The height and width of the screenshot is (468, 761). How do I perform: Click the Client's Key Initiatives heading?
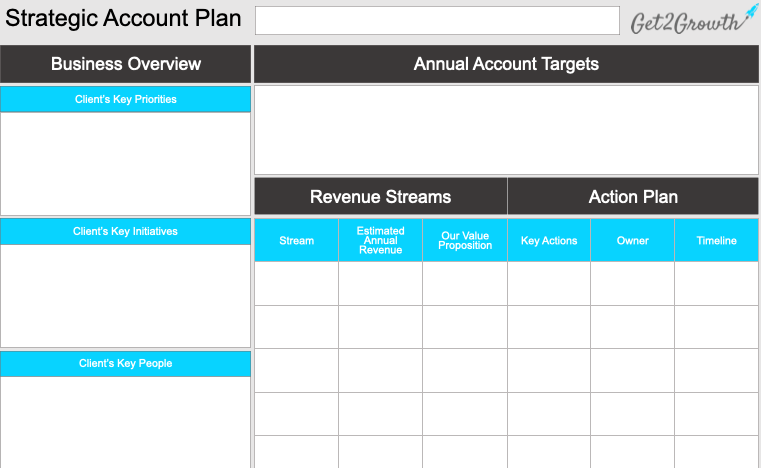click(126, 232)
